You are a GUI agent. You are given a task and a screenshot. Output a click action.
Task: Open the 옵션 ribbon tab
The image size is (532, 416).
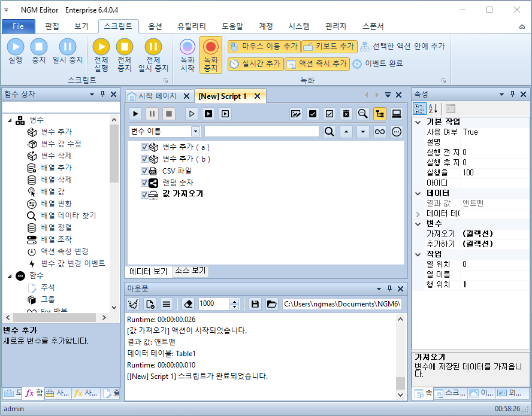155,26
